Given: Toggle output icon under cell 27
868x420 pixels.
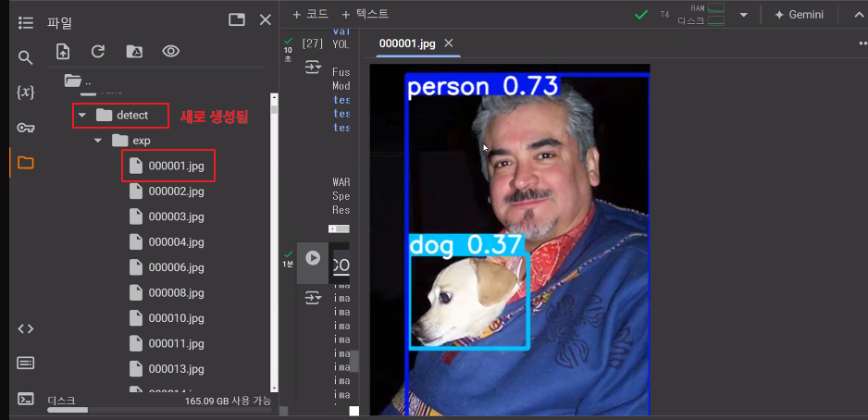Looking at the screenshot, I should [314, 68].
